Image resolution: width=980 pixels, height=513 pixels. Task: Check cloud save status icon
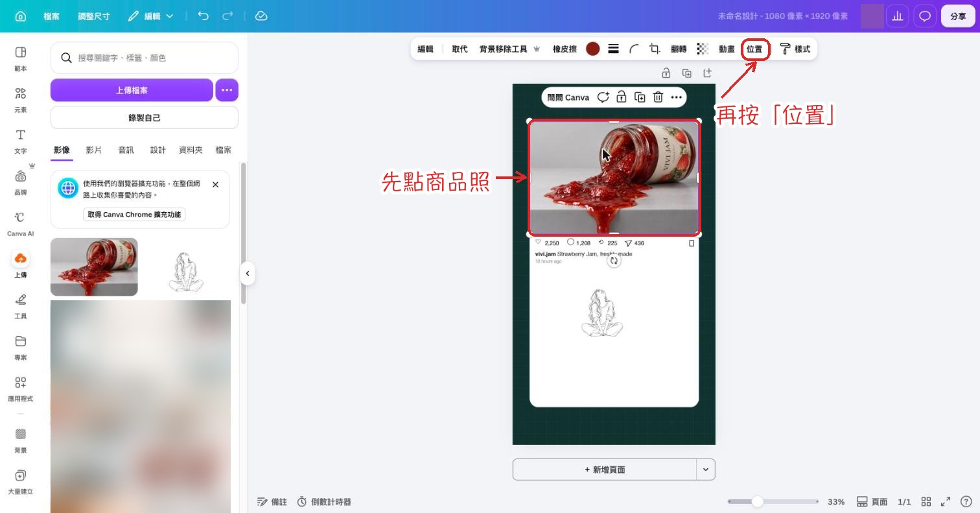click(261, 16)
